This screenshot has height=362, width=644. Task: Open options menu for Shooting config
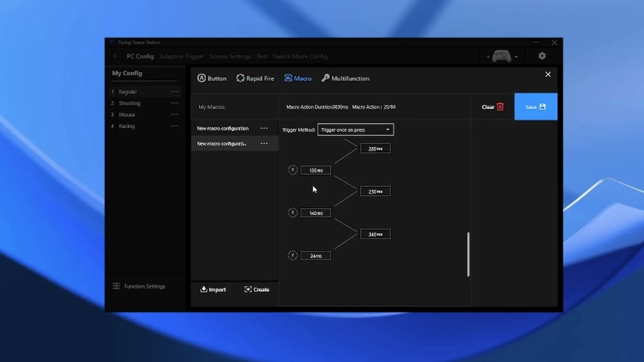(175, 103)
